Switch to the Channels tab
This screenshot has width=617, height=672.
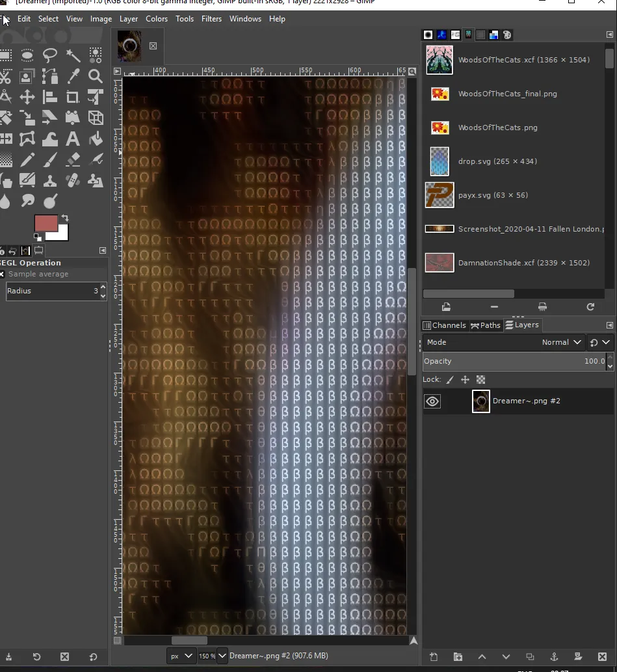coord(444,325)
